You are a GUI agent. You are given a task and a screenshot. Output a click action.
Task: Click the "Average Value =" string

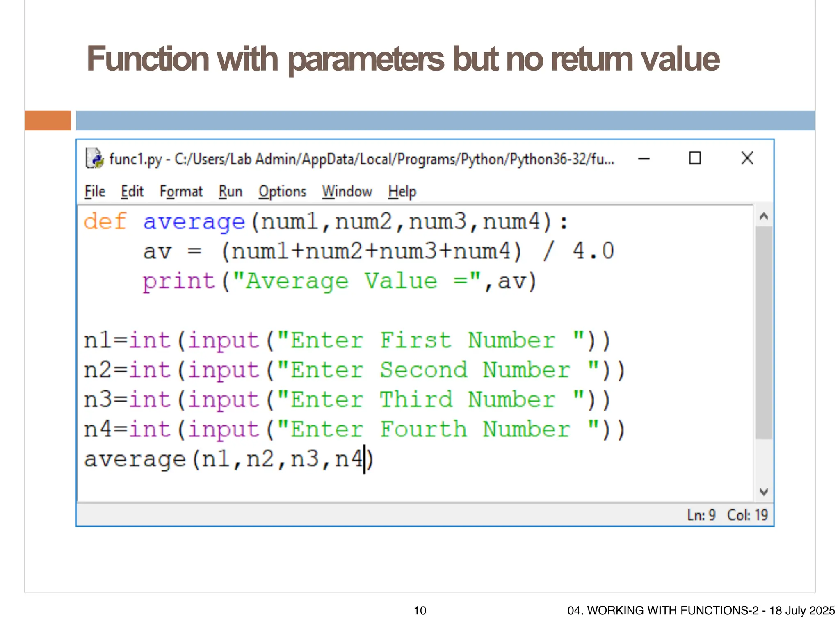point(356,281)
